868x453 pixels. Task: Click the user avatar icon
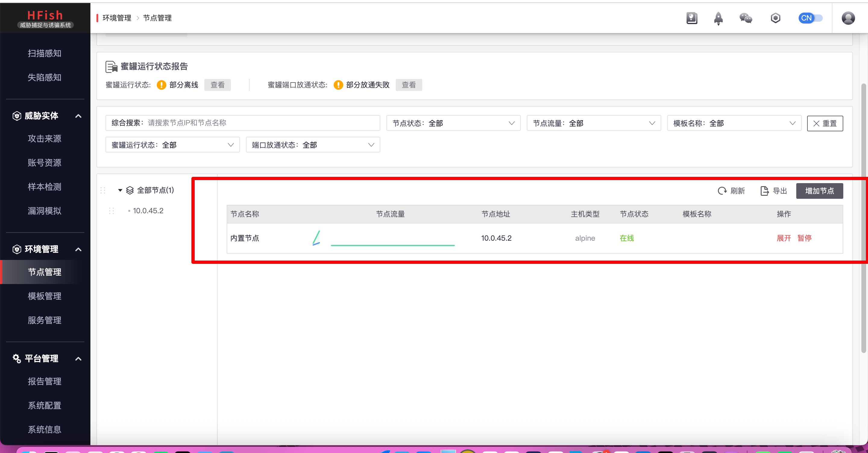(848, 18)
